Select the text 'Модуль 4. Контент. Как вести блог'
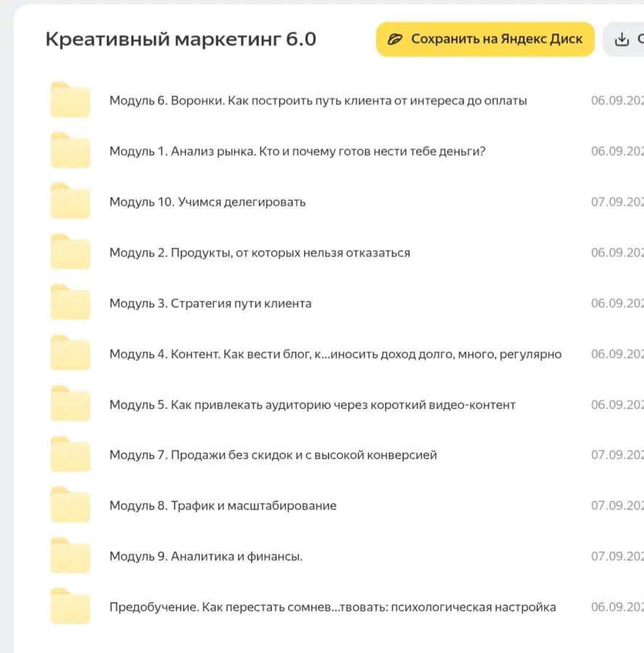This screenshot has width=644, height=653. click(x=210, y=354)
